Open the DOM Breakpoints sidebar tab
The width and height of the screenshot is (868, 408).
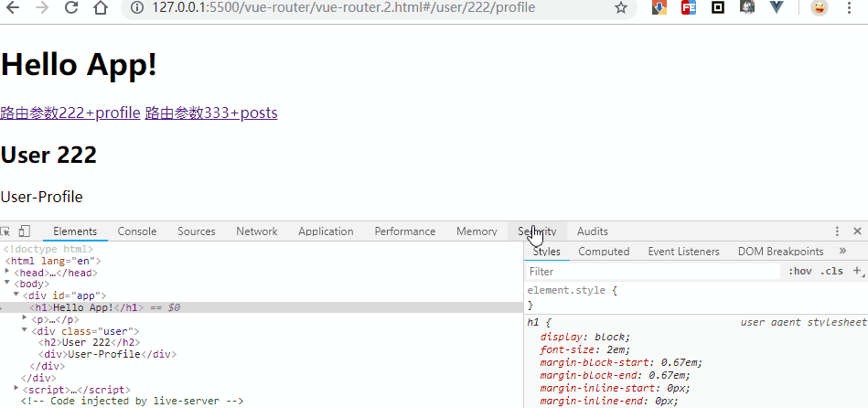[780, 252]
